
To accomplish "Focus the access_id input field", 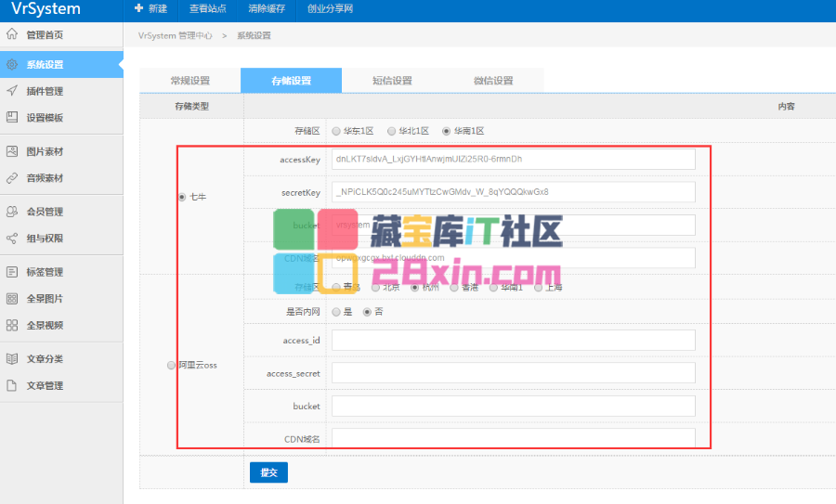I will [513, 341].
